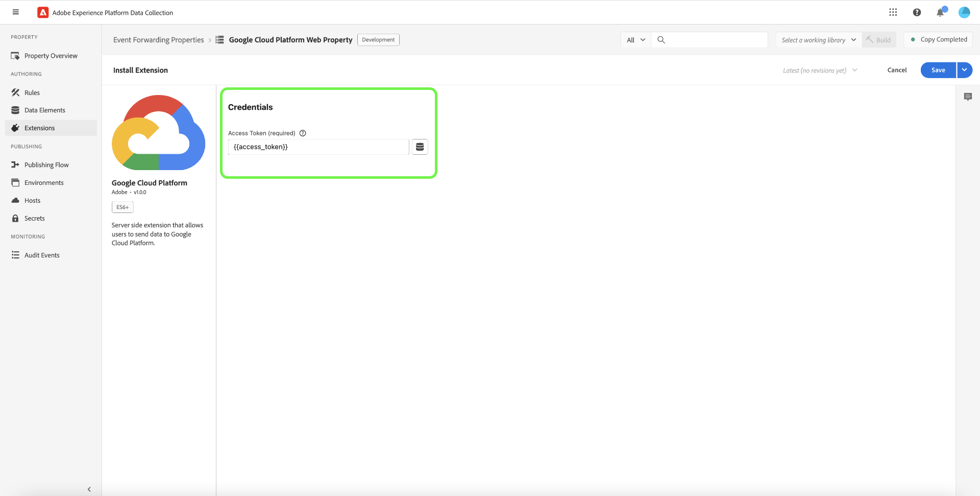The height and width of the screenshot is (496, 980).
Task: Click the Access Token input field
Action: 318,147
